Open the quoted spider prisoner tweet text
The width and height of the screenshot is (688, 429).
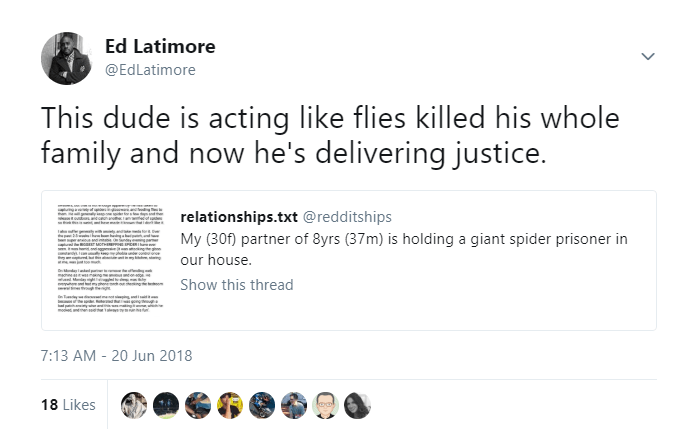click(x=404, y=249)
